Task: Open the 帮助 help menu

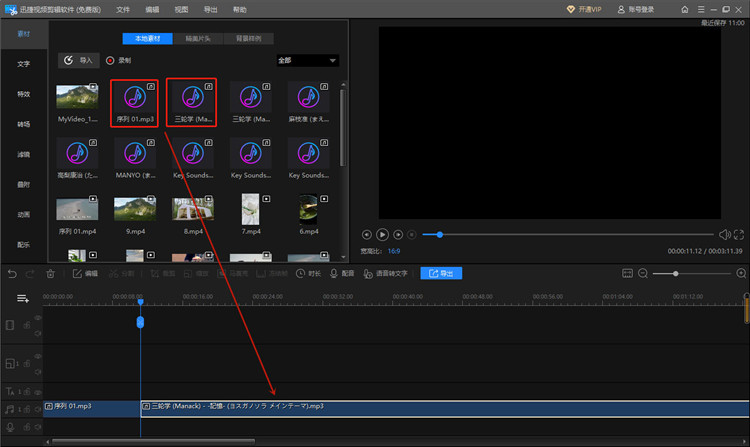Action: pos(240,10)
